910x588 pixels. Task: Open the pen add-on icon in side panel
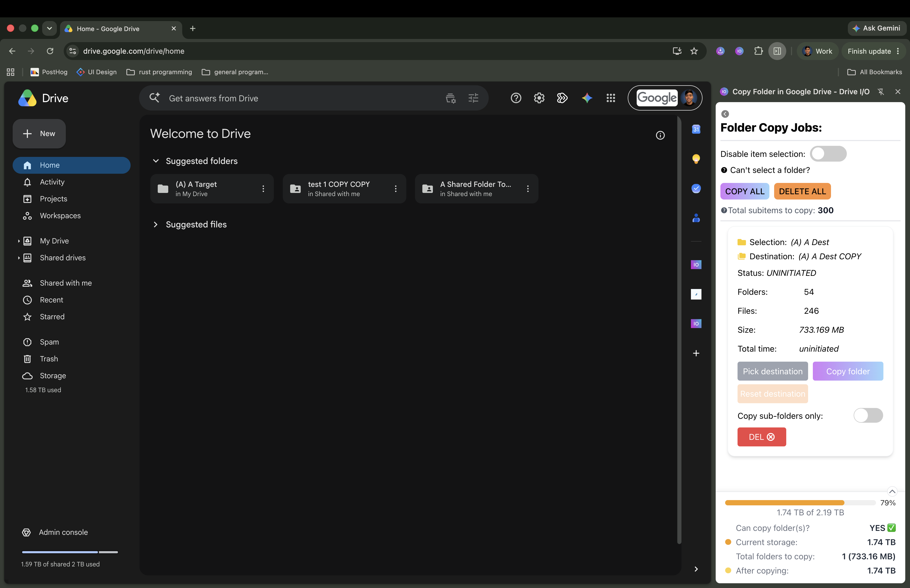[x=696, y=294]
